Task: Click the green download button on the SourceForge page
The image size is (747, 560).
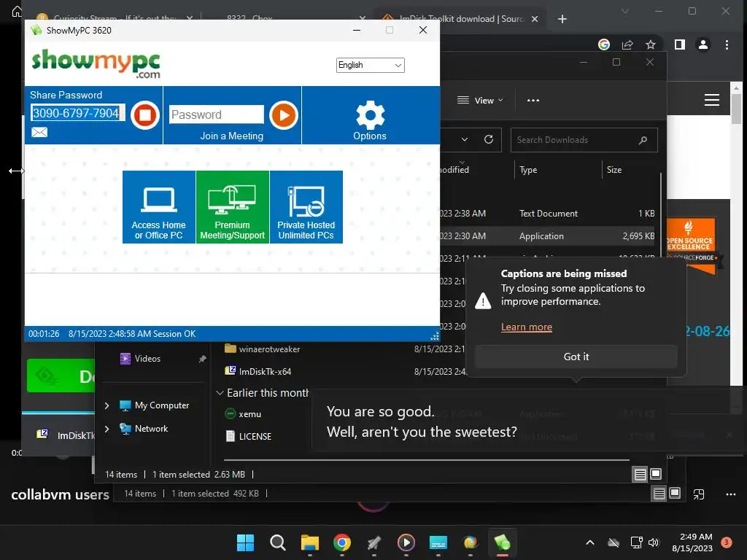Action: [61, 376]
